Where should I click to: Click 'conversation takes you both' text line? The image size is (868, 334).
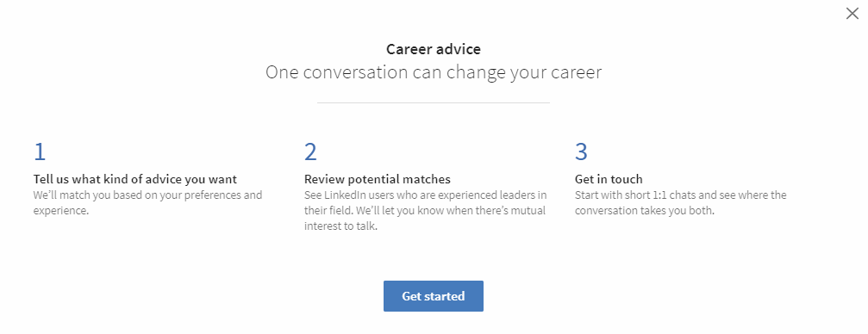(x=645, y=211)
